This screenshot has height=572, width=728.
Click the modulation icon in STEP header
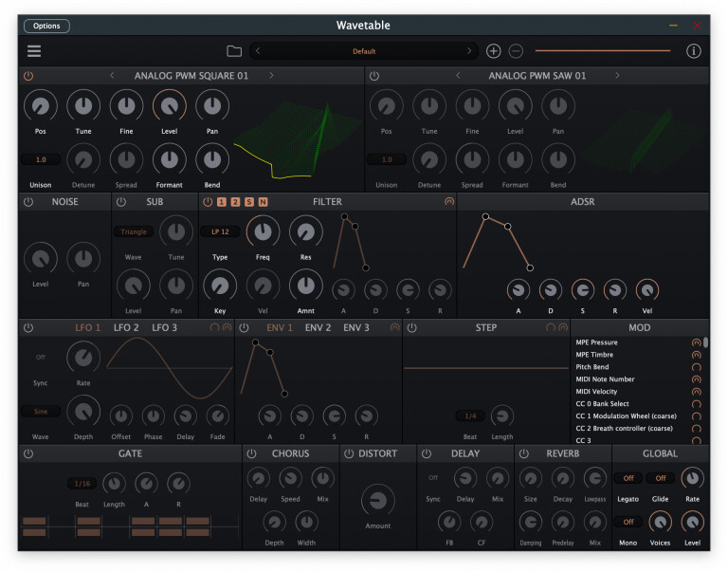click(562, 328)
